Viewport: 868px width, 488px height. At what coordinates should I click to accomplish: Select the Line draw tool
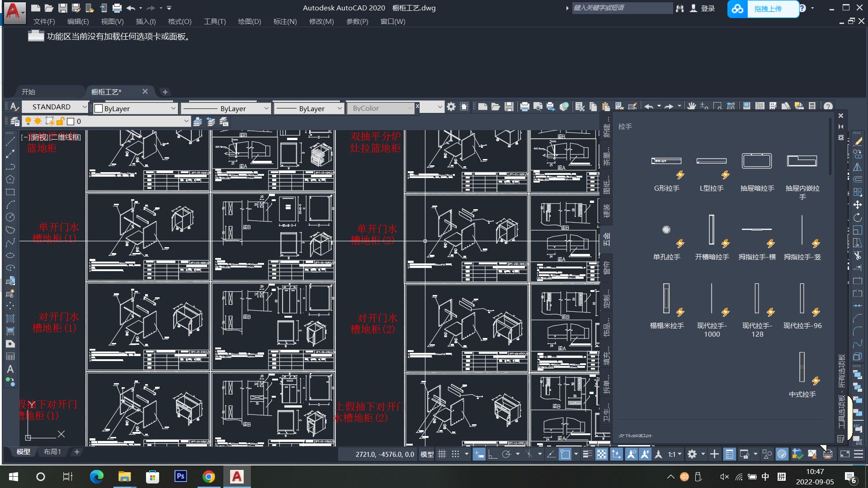pyautogui.click(x=10, y=141)
